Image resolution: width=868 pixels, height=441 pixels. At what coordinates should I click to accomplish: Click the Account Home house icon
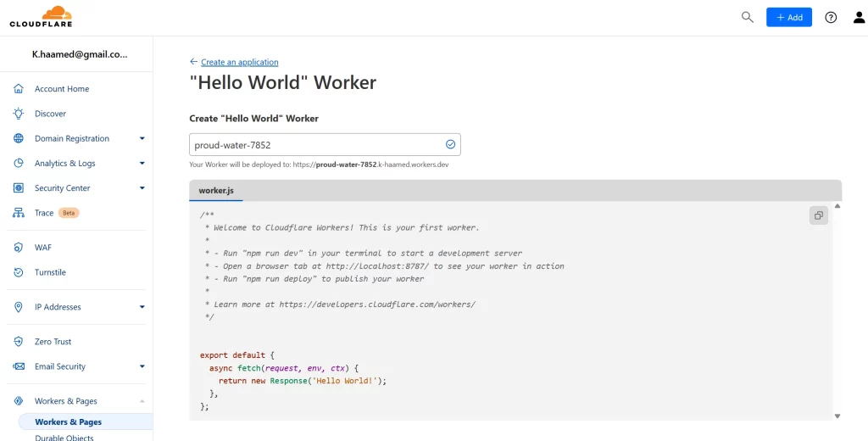point(19,89)
